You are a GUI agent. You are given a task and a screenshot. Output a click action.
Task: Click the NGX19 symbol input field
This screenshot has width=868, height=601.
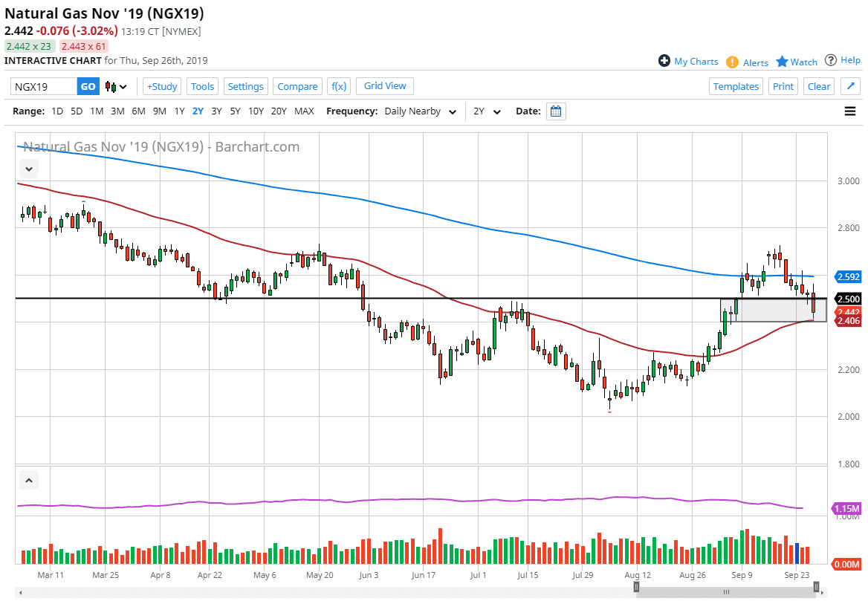44,87
